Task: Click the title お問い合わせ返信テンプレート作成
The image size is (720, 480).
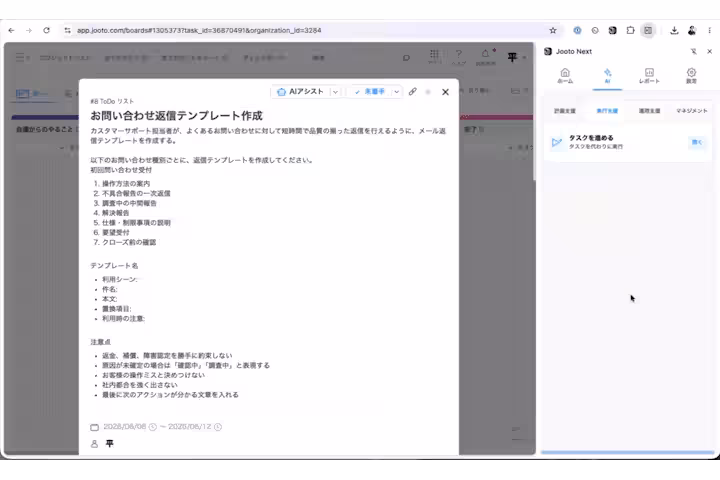Action: point(176,115)
